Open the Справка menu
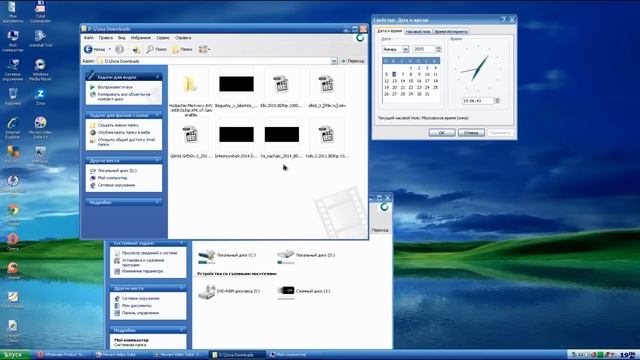Screen dimensions: 640x360 183,38
